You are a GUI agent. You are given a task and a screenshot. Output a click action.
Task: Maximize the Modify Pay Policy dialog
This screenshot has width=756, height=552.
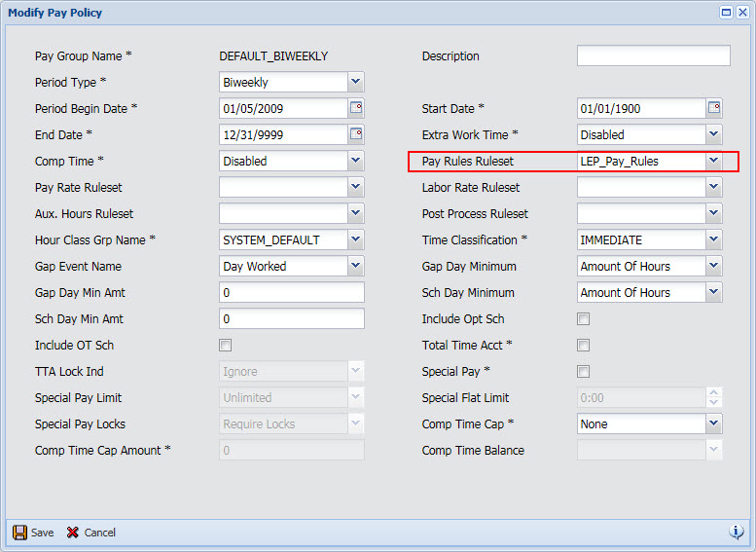pyautogui.click(x=726, y=13)
